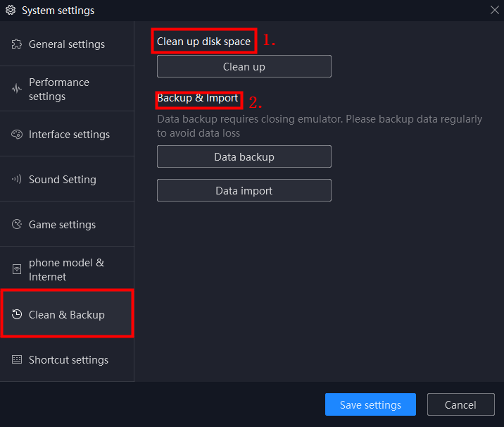This screenshot has height=427, width=504.
Task: Open the General settings tab
Action: click(67, 44)
